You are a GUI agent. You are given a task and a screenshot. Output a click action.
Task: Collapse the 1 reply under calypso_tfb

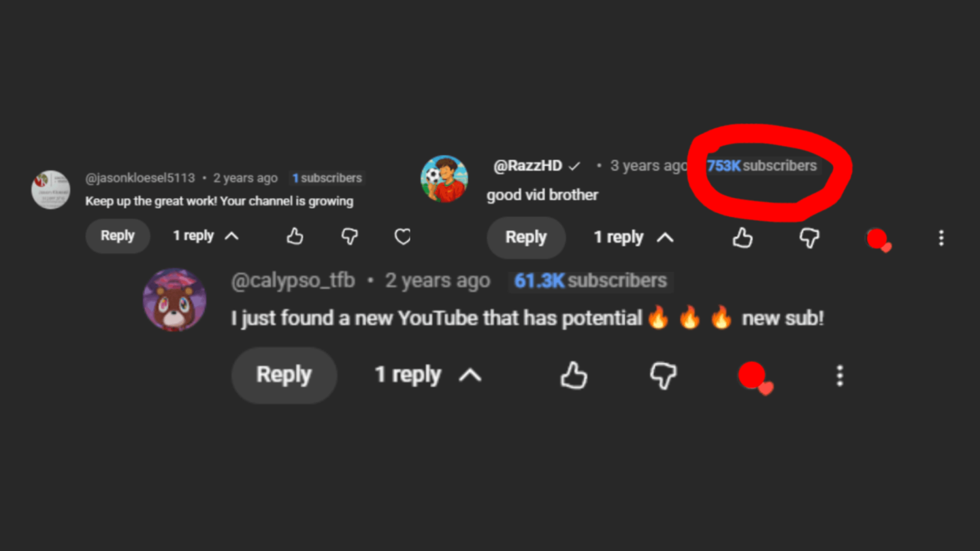428,375
